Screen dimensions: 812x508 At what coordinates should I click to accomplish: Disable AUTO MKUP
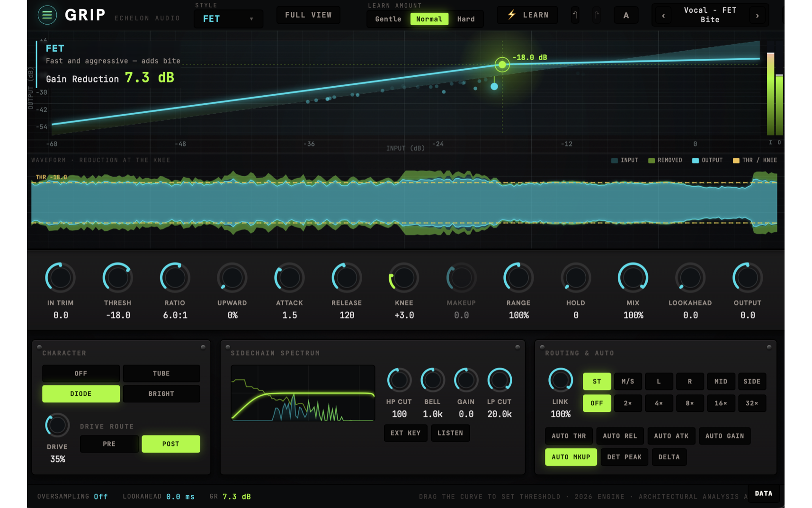tap(571, 457)
